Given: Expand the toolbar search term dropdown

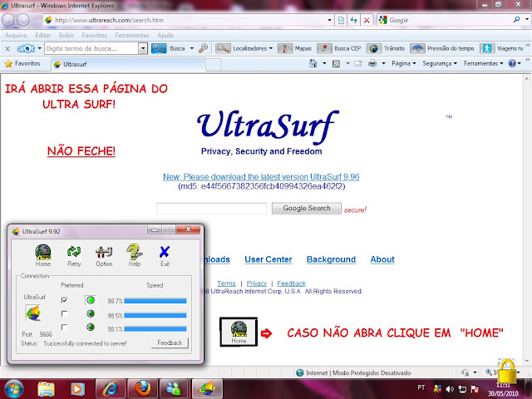Looking at the screenshot, I should [143, 48].
